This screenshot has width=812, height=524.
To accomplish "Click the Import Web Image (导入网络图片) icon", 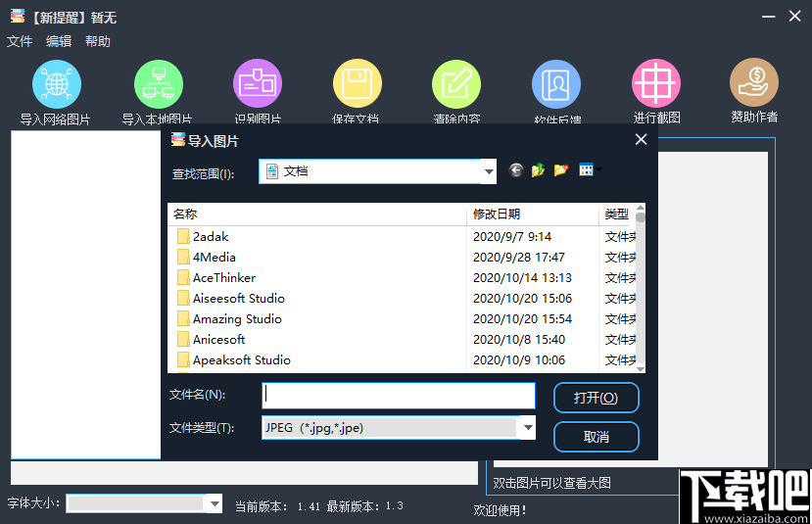I will (x=57, y=84).
